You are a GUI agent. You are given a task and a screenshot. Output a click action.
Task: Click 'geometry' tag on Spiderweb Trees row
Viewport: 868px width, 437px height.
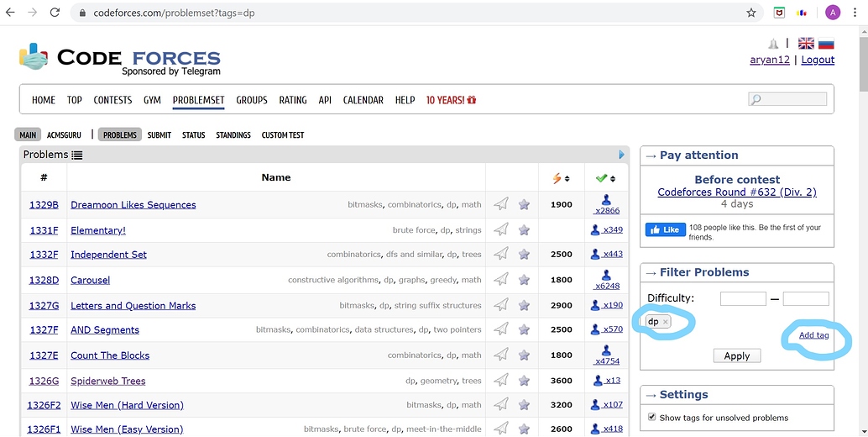[438, 381]
